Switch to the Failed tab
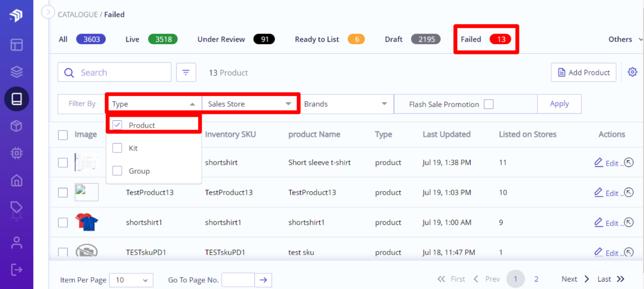The height and width of the screenshot is (289, 644). (x=486, y=39)
